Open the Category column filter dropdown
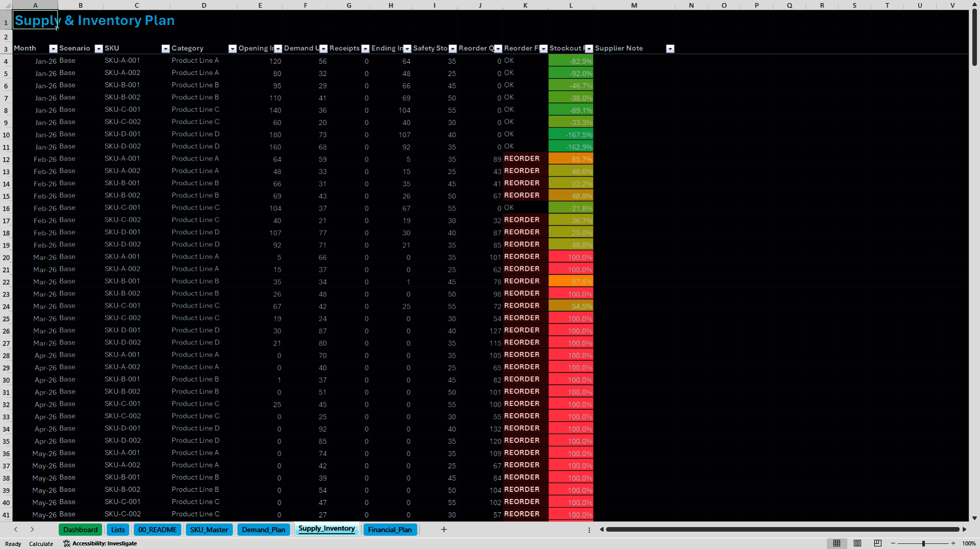Screen dimensions: 980x549 click(232, 48)
